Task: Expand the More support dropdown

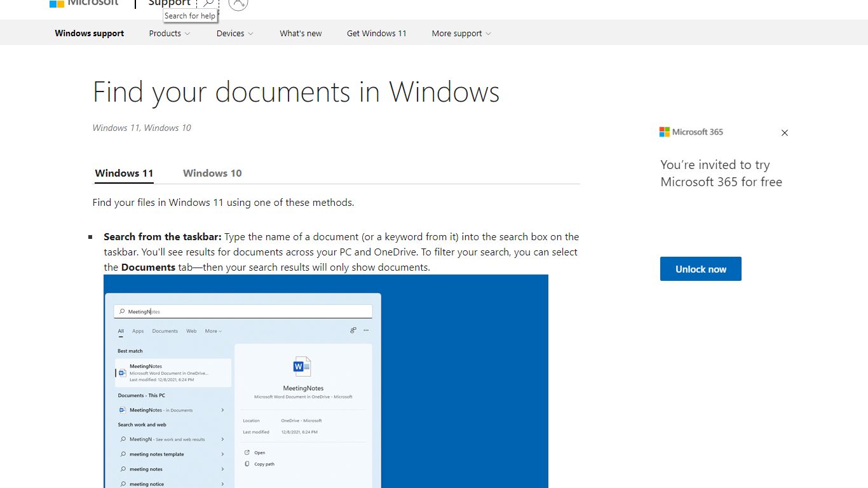Action: (461, 34)
